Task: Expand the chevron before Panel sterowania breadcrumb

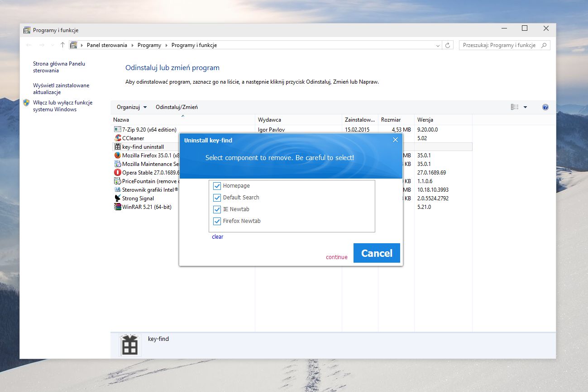Action: point(82,45)
